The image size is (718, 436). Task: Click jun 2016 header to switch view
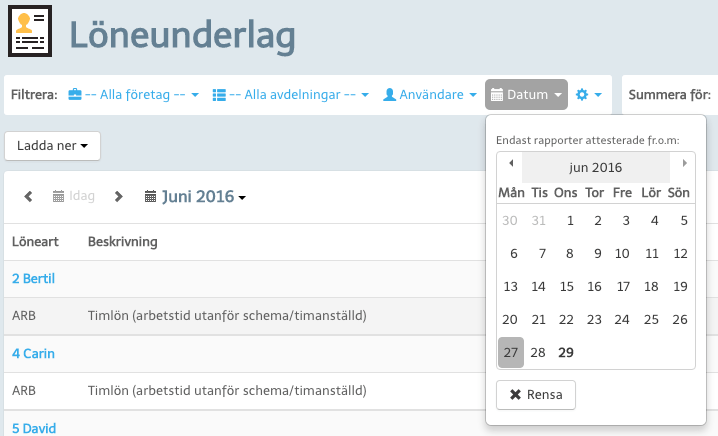point(596,168)
